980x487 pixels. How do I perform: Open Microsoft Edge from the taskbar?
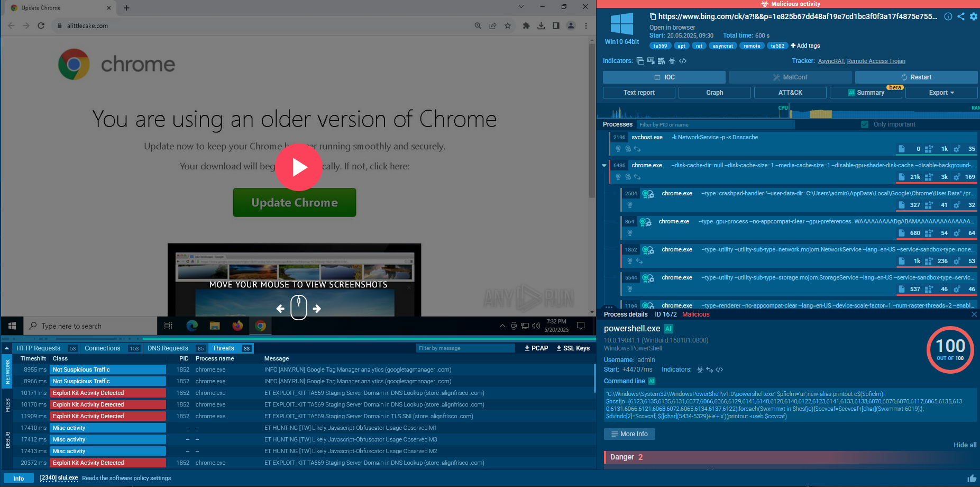(x=192, y=326)
